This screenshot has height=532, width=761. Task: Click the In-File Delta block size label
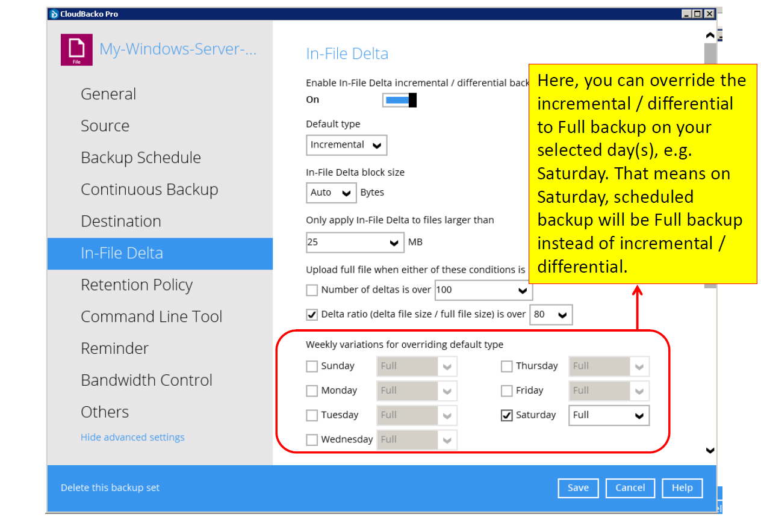[355, 172]
